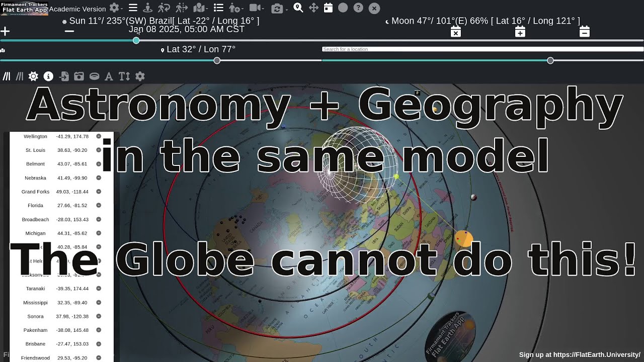Image resolution: width=644 pixels, height=362 pixels.
Task: Click the flat disc ring icon
Action: [x=94, y=76]
